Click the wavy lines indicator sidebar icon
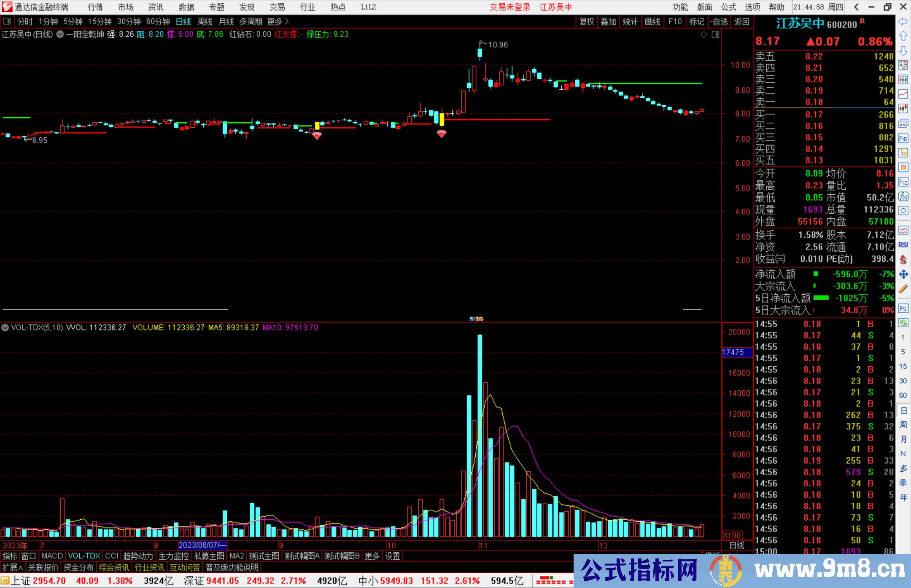The height and width of the screenshot is (588, 911). click(x=903, y=230)
